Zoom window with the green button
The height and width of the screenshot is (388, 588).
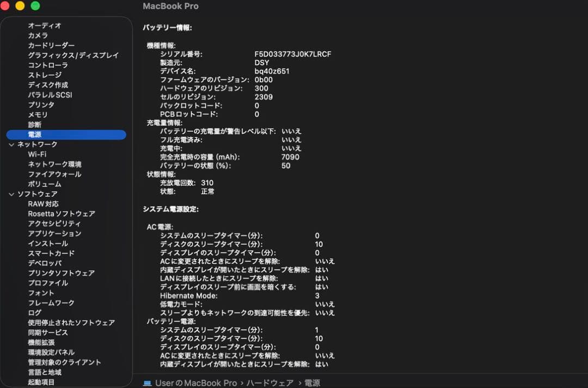(x=35, y=5)
